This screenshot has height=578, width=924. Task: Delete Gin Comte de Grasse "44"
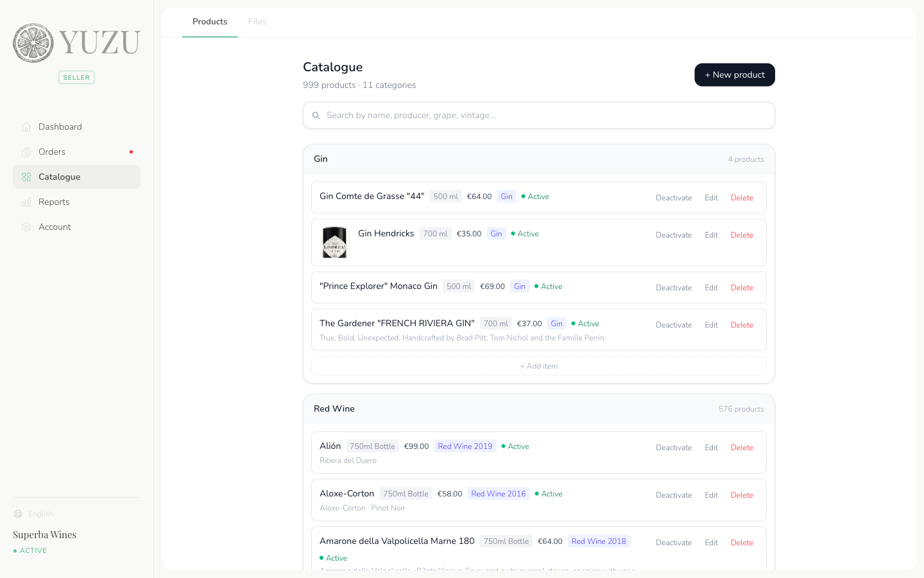click(x=742, y=198)
